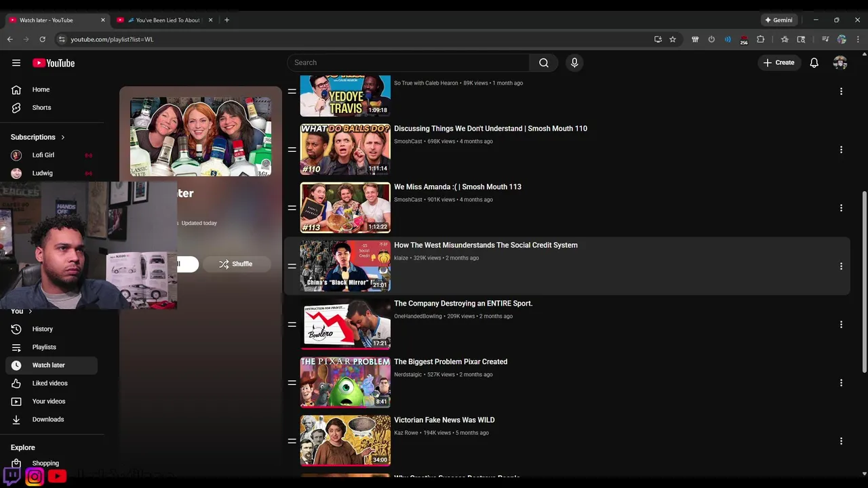Open more options for Pixar Problem video
868x488 pixels.
coord(841,383)
